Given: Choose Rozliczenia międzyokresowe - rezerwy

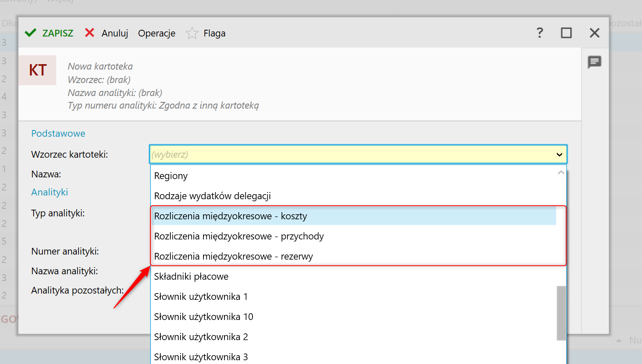Looking at the screenshot, I should click(233, 256).
